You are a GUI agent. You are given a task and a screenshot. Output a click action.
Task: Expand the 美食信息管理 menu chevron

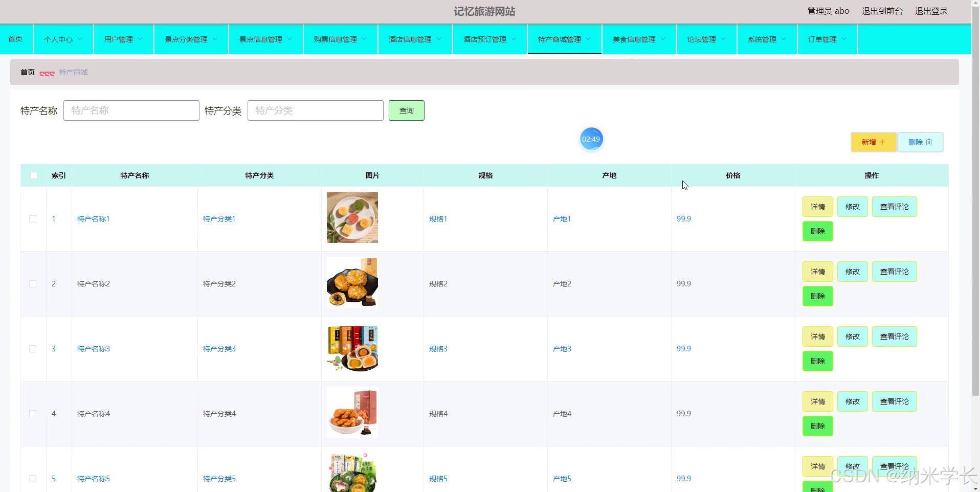coord(663,39)
